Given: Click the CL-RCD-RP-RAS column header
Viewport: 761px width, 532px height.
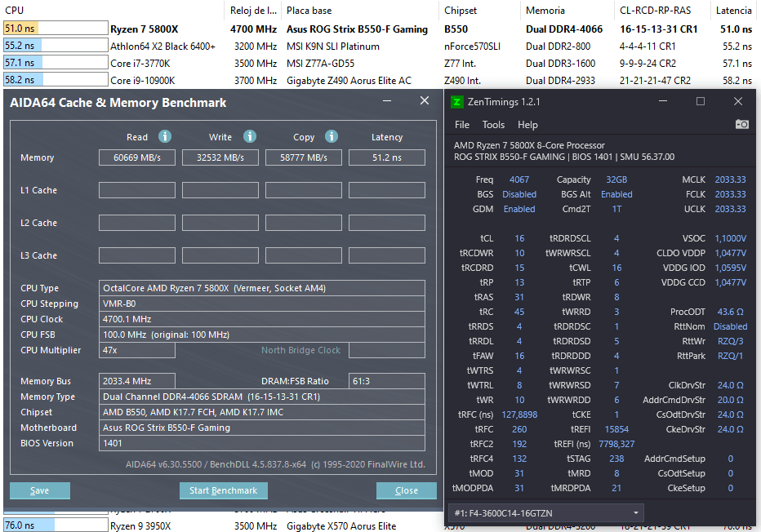Looking at the screenshot, I should tap(661, 10).
